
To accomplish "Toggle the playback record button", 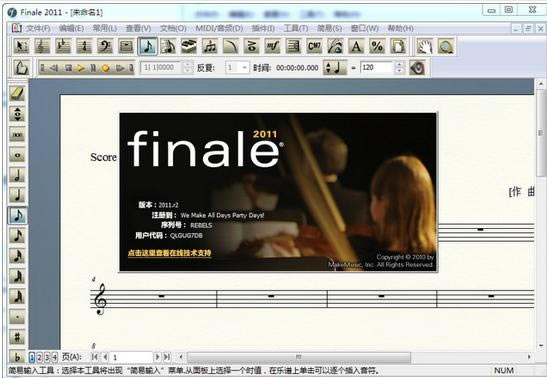I will 106,68.
